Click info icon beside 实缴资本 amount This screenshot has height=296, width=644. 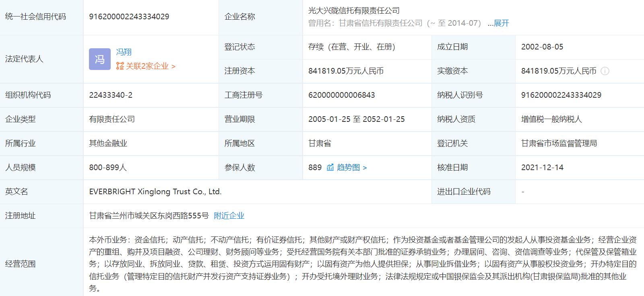click(x=605, y=71)
